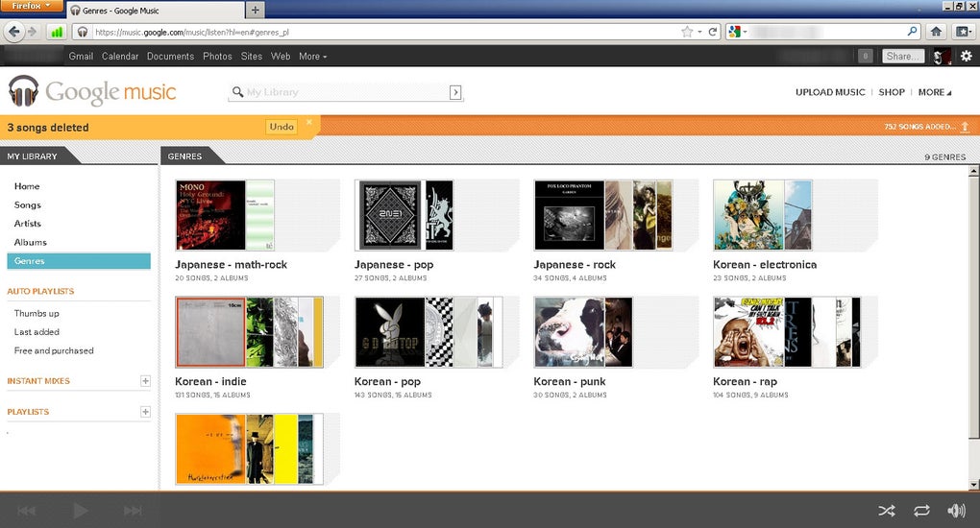The image size is (980, 528).
Task: Click the scrollbar down arrow in genres list
Action: (973, 484)
